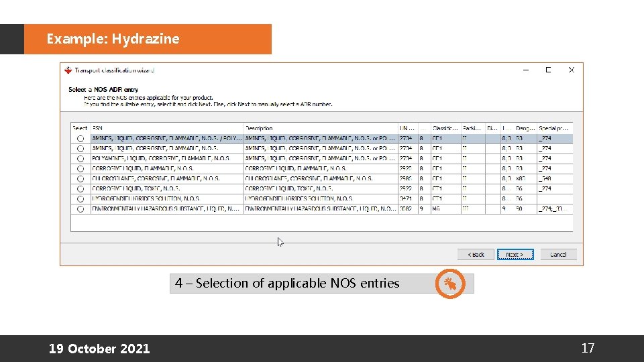Select radio for CORROSIVE LIQUID, FLAMMABLE entry
This screenshot has height=362, width=644.
(x=80, y=169)
